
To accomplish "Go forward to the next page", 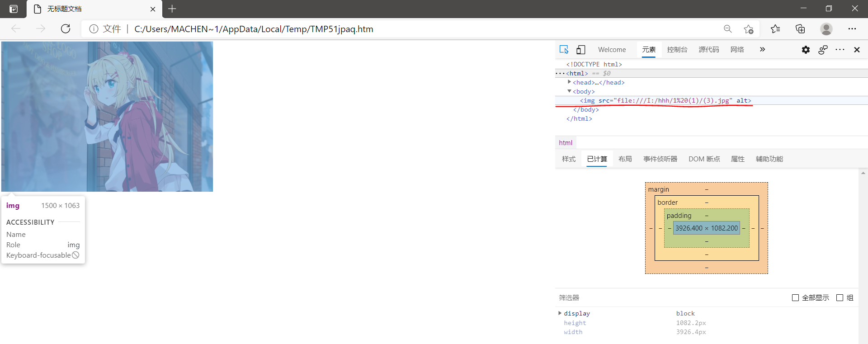I will [41, 29].
